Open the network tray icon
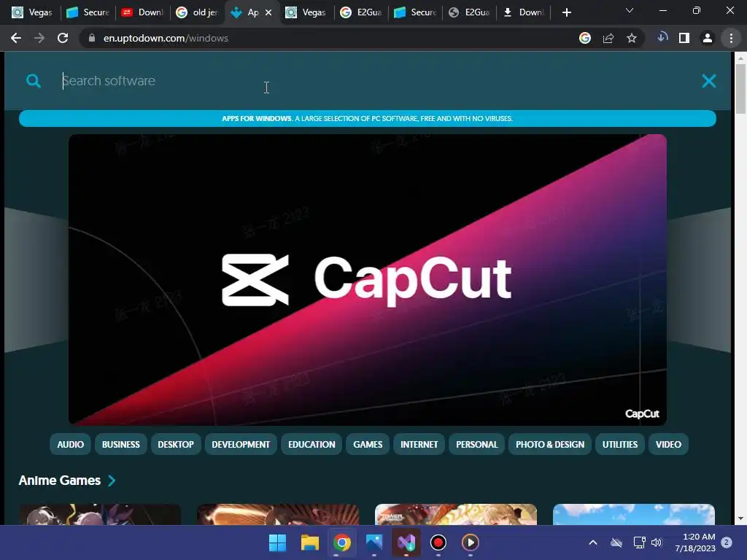Screen dimensions: 747x560 (639, 542)
